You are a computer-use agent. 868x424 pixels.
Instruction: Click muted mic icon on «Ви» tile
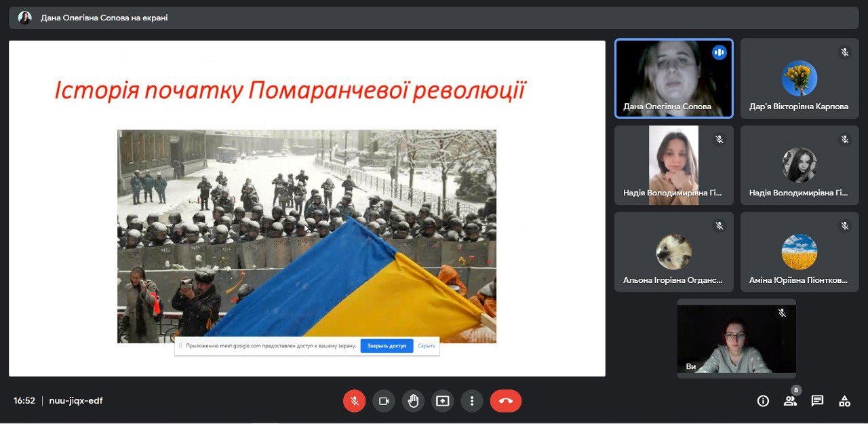click(x=782, y=313)
